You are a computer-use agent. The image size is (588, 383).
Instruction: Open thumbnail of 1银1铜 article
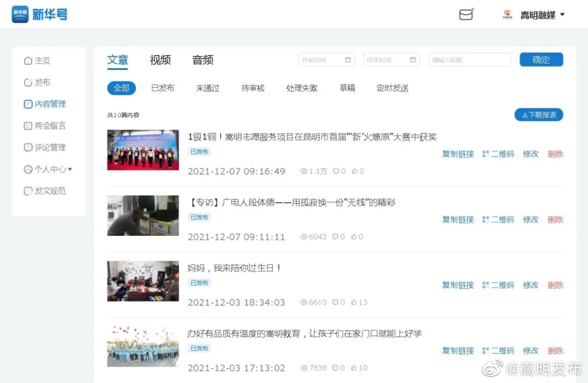tap(143, 150)
